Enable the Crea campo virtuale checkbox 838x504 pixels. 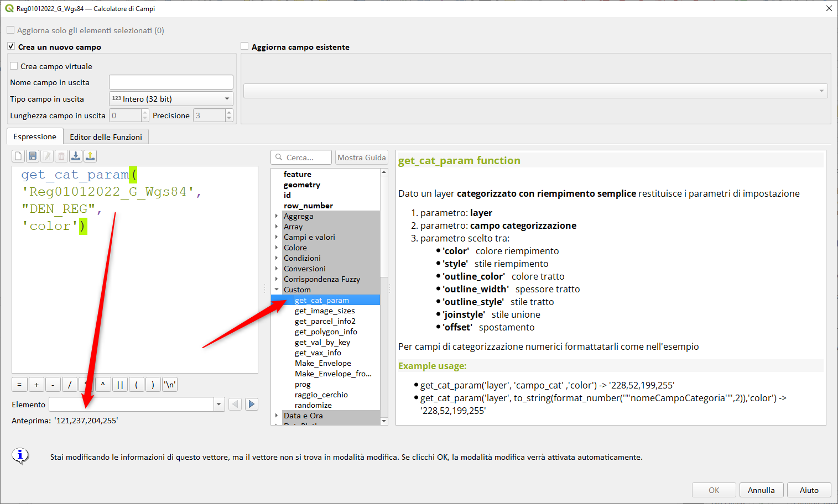(14, 66)
